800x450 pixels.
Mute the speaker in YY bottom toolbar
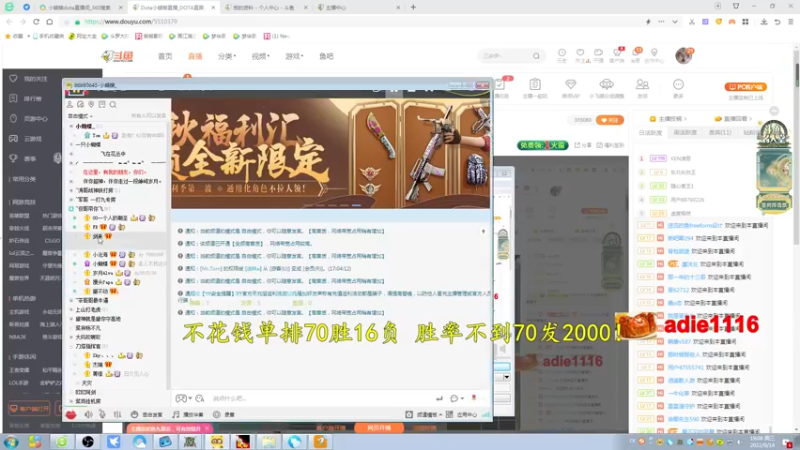(89, 415)
